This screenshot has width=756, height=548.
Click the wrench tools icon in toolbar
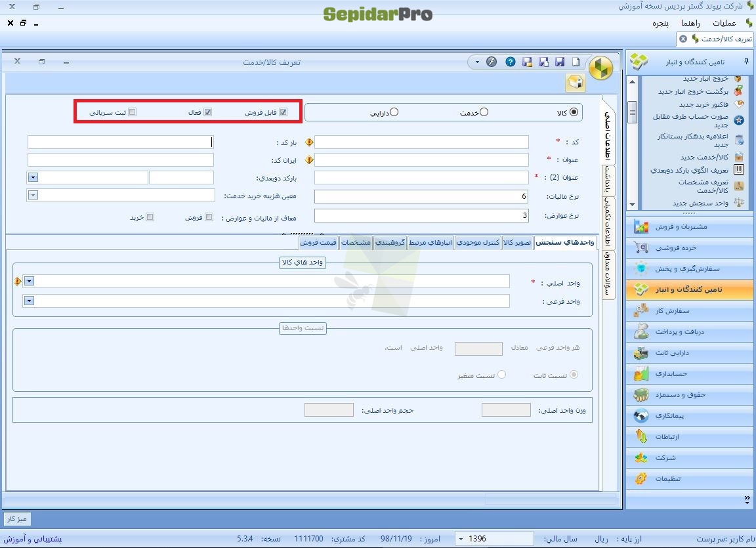(x=492, y=62)
